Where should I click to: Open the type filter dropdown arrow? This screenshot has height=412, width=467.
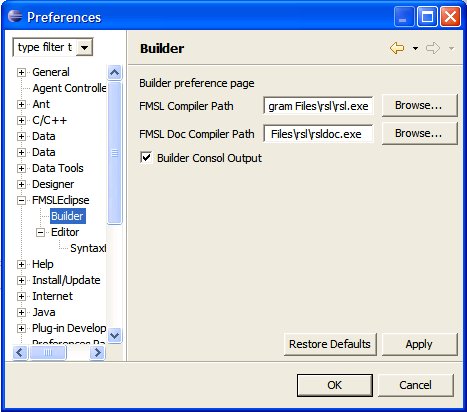[x=85, y=47]
